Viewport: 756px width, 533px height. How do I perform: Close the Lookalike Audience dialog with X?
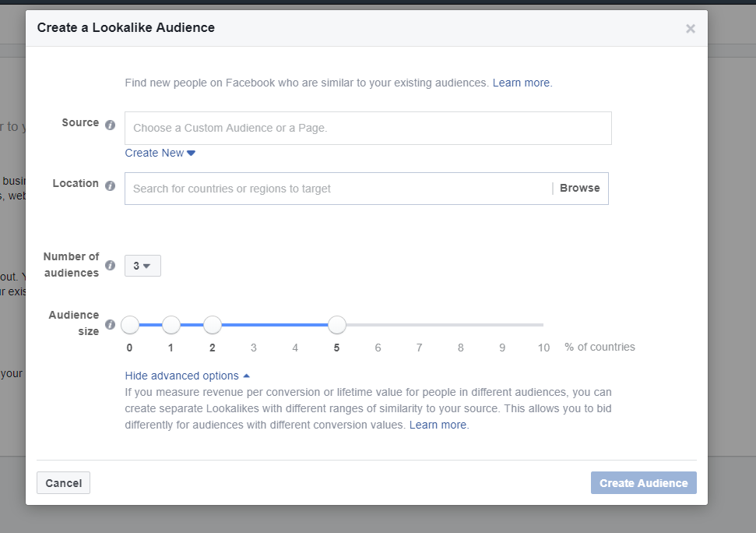(690, 29)
